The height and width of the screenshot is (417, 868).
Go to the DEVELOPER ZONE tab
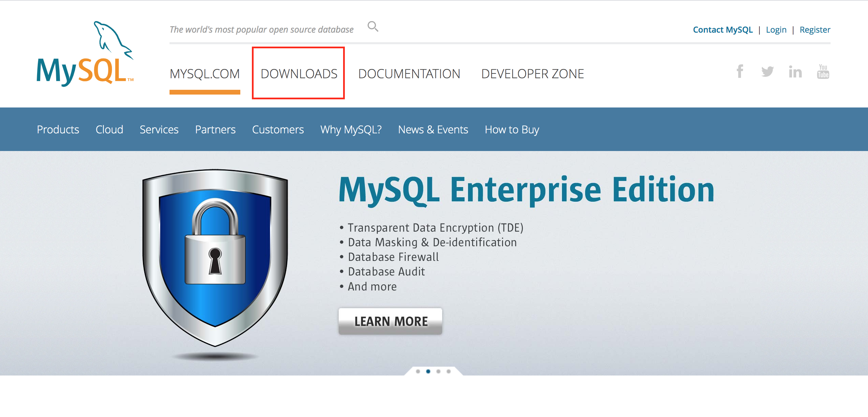click(x=532, y=74)
